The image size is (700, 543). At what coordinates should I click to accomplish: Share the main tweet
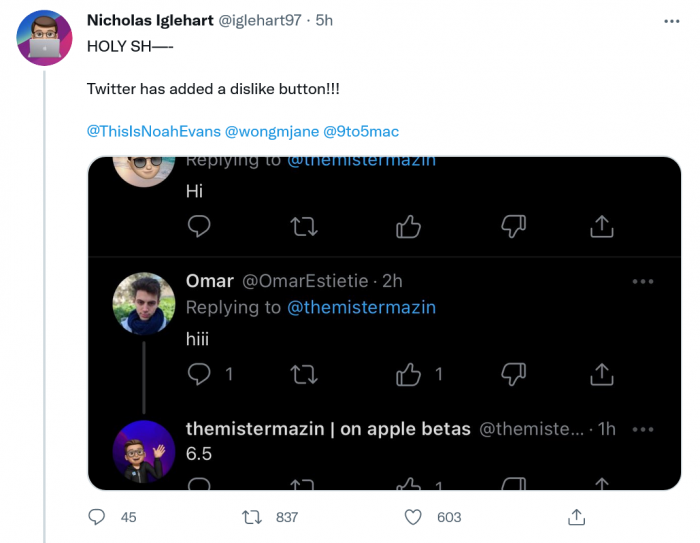tap(576, 517)
